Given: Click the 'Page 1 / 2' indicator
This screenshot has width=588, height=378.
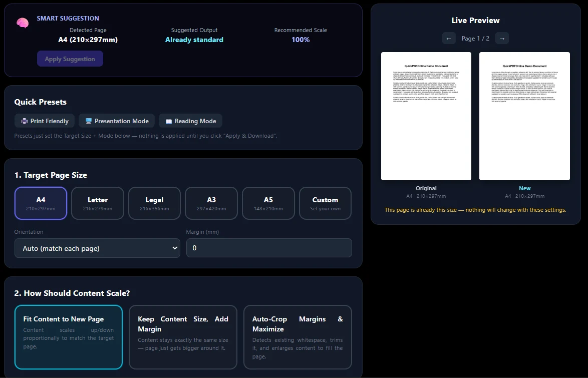Looking at the screenshot, I should coord(475,38).
